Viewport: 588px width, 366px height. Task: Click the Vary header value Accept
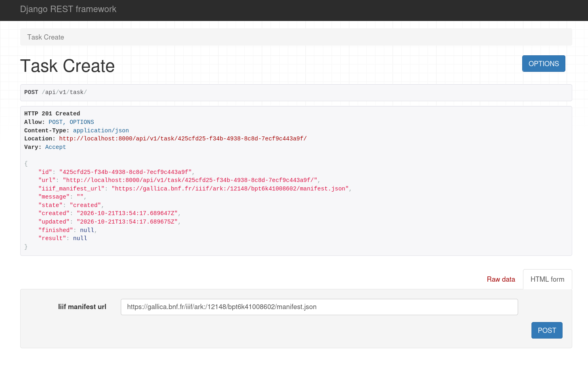tap(55, 147)
